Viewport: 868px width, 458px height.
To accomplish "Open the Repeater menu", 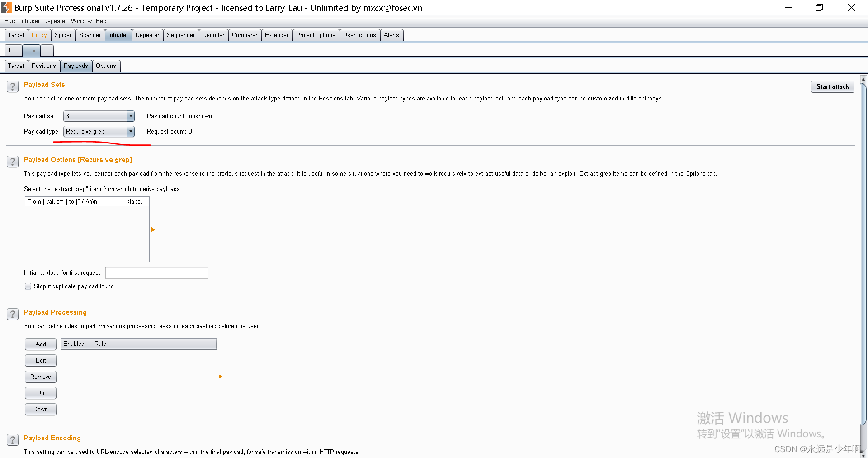I will point(55,21).
